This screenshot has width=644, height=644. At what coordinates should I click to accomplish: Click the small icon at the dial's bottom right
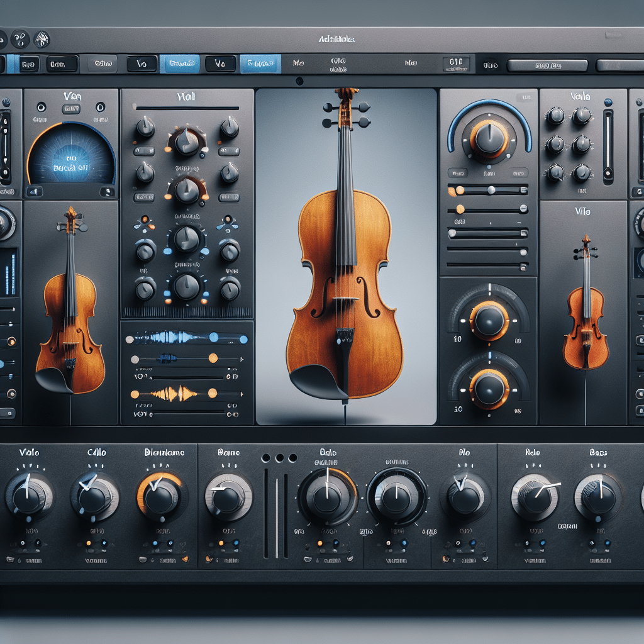(107, 191)
